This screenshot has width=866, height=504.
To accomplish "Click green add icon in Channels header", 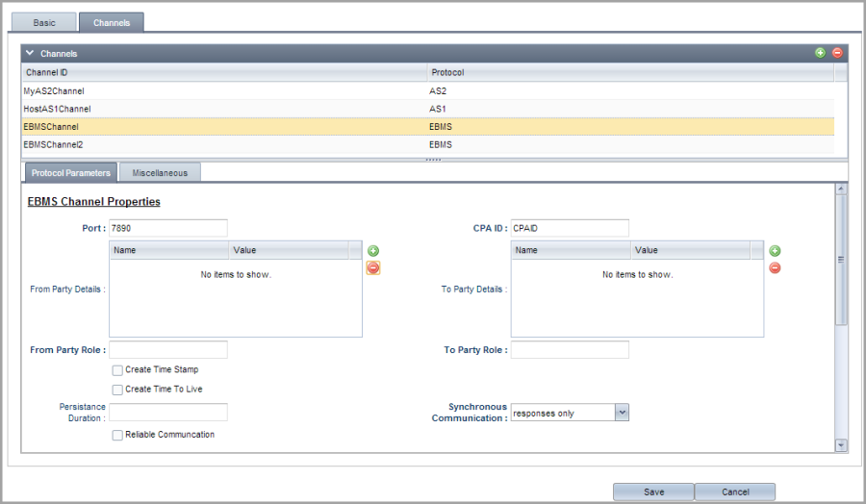I will pyautogui.click(x=820, y=53).
